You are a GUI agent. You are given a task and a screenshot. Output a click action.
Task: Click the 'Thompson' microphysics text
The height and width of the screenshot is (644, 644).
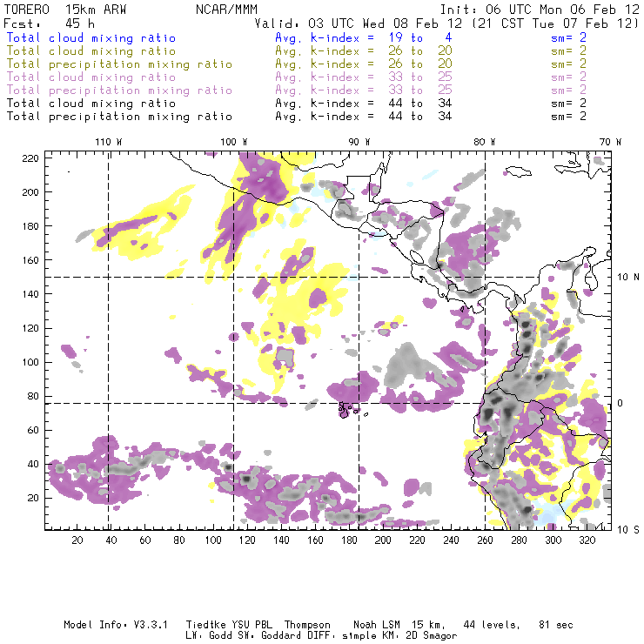pos(307,625)
